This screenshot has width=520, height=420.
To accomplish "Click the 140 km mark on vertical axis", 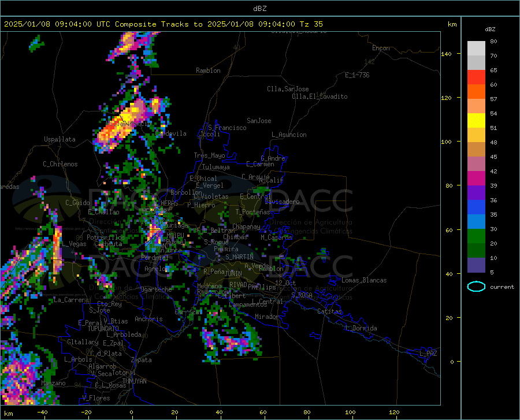I will point(447,54).
